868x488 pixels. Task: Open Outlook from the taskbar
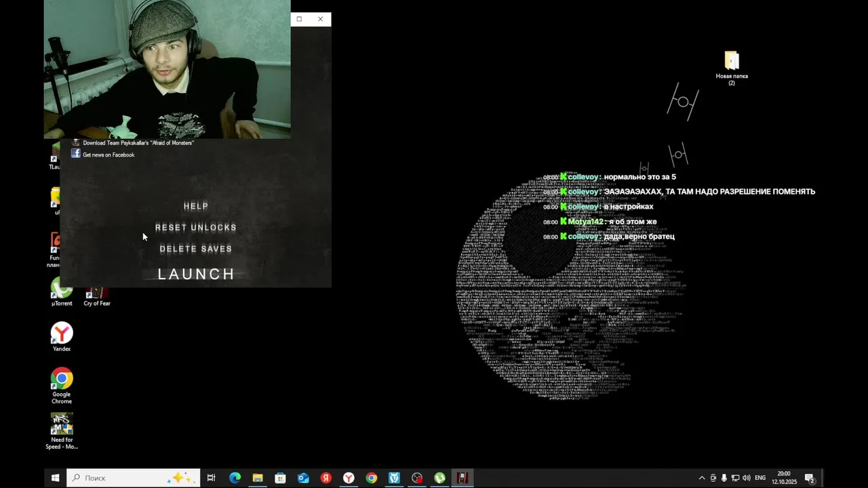[x=303, y=478]
